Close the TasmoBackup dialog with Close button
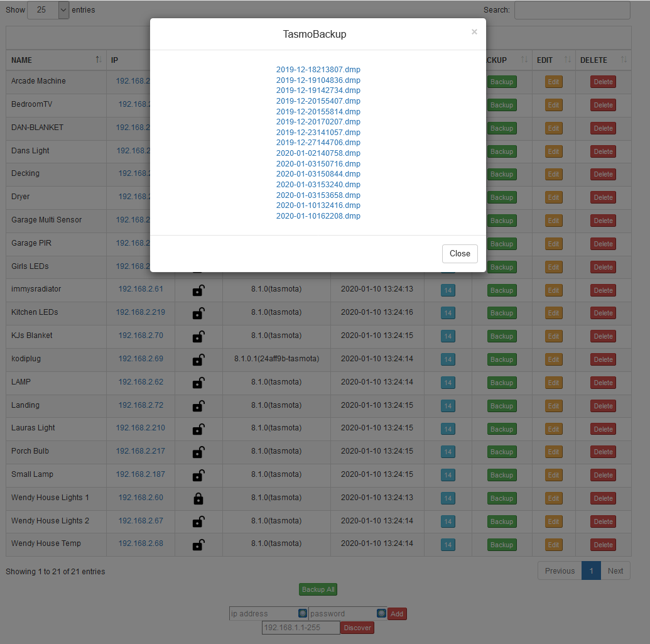This screenshot has width=650, height=644. (460, 253)
